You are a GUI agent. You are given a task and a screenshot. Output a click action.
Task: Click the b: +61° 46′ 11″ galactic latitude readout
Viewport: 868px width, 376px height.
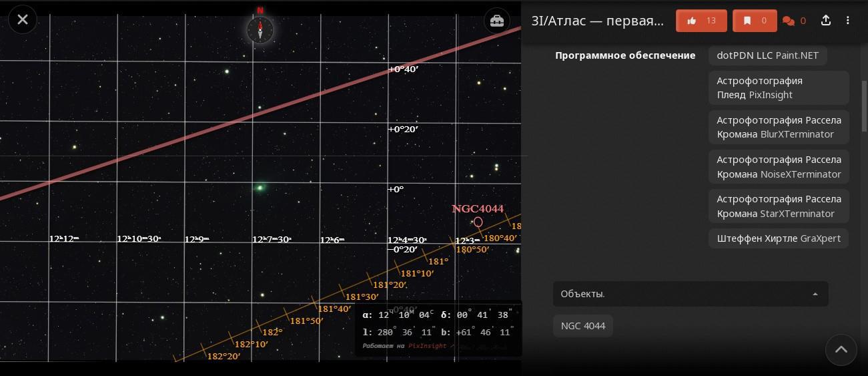(x=477, y=332)
